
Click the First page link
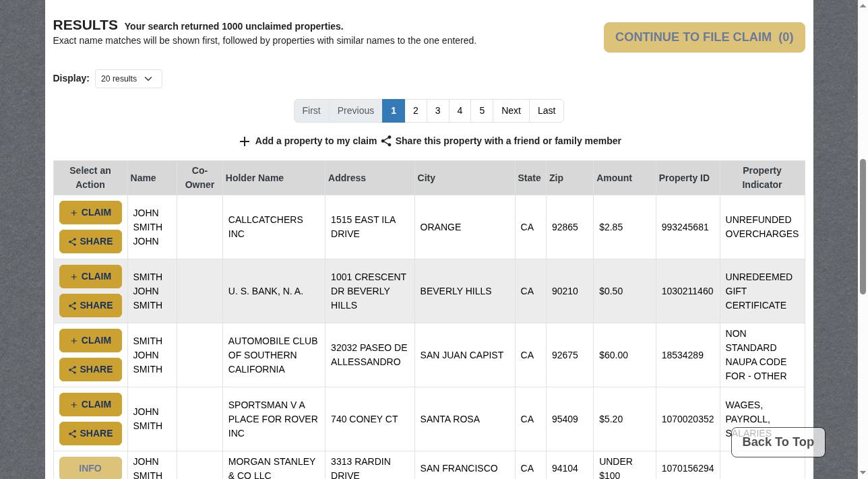(x=311, y=110)
